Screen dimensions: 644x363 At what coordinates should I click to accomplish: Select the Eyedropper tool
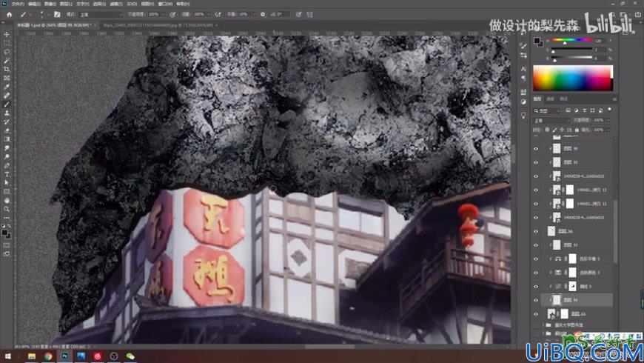coord(7,87)
